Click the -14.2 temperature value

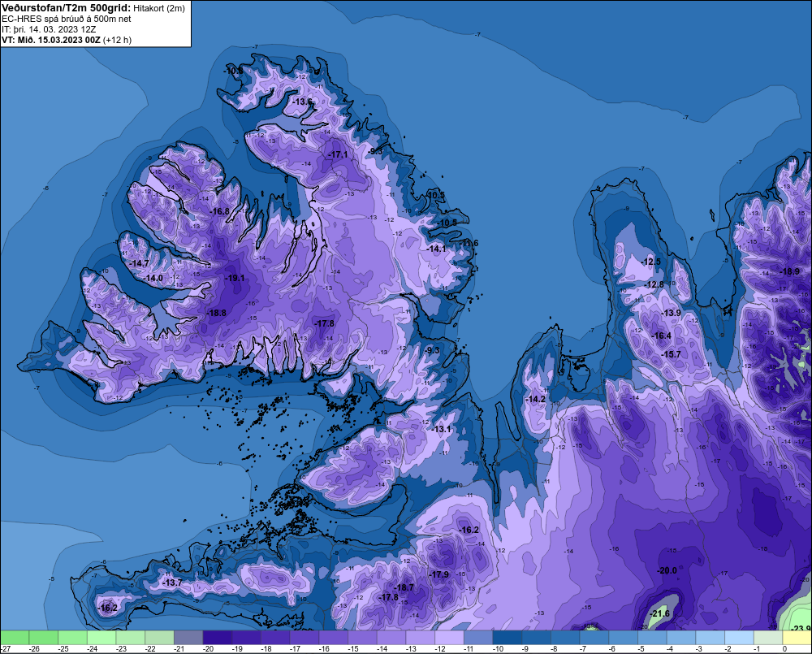tap(535, 399)
